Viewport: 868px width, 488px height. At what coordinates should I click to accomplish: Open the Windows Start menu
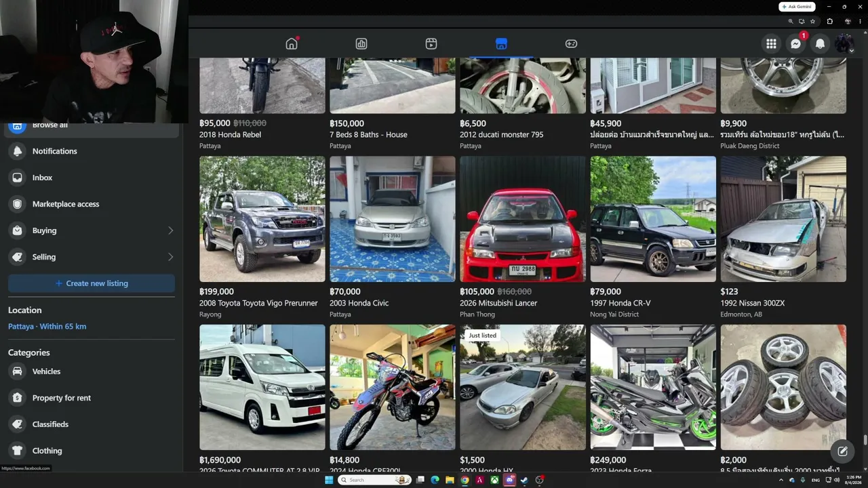(329, 480)
